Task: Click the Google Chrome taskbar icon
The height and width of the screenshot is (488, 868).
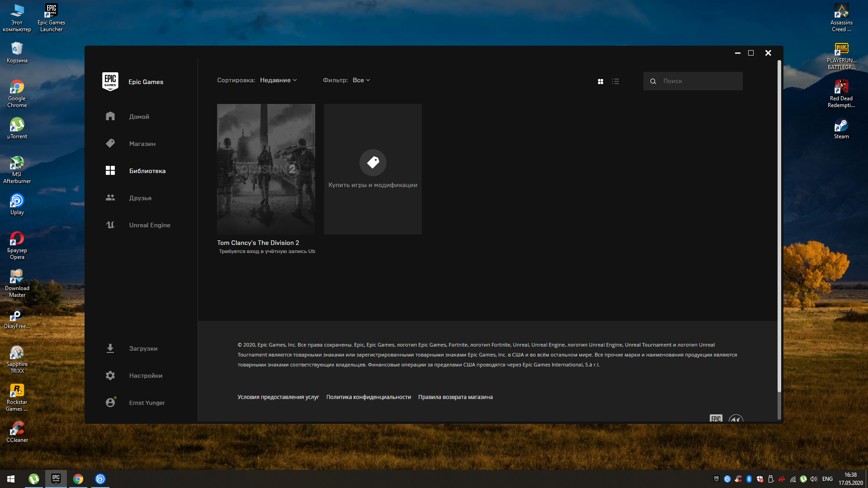Action: tap(78, 479)
